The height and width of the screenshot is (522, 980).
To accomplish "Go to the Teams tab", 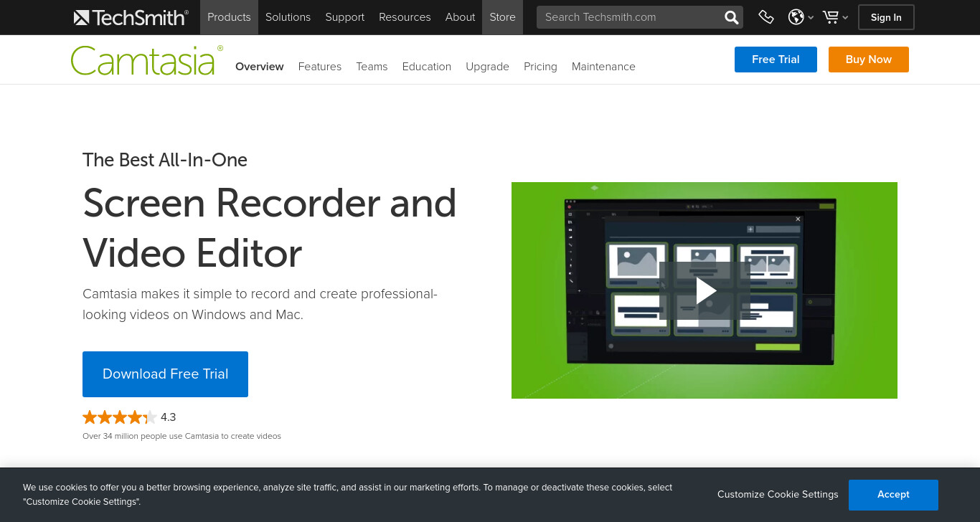I will point(372,67).
